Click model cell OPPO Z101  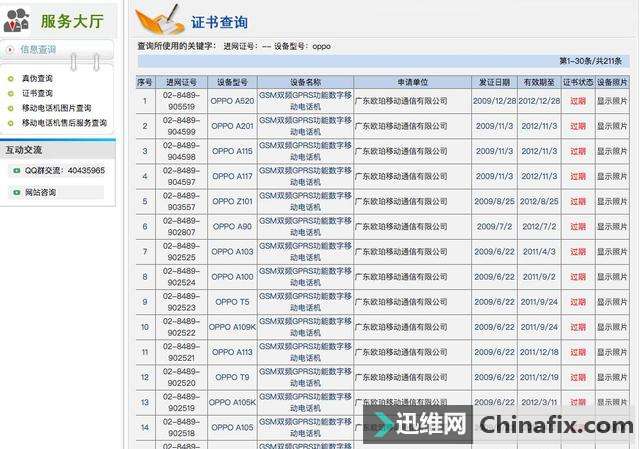coord(232,201)
